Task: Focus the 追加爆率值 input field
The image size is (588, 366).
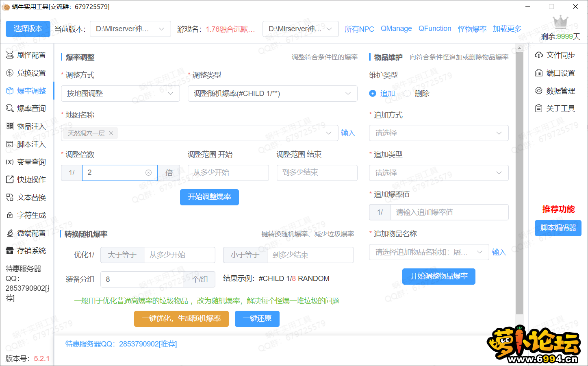Action: 449,212
